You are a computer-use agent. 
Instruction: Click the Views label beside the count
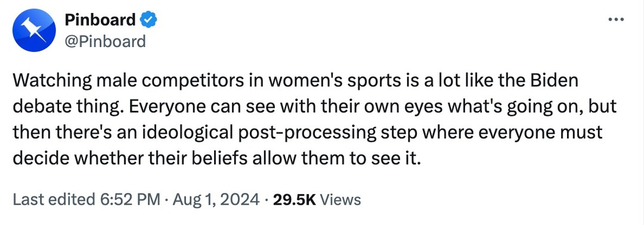click(x=340, y=199)
